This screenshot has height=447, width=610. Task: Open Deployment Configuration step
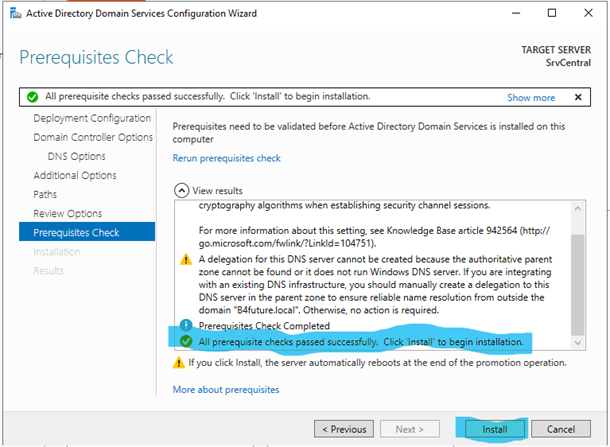pyautogui.click(x=92, y=118)
